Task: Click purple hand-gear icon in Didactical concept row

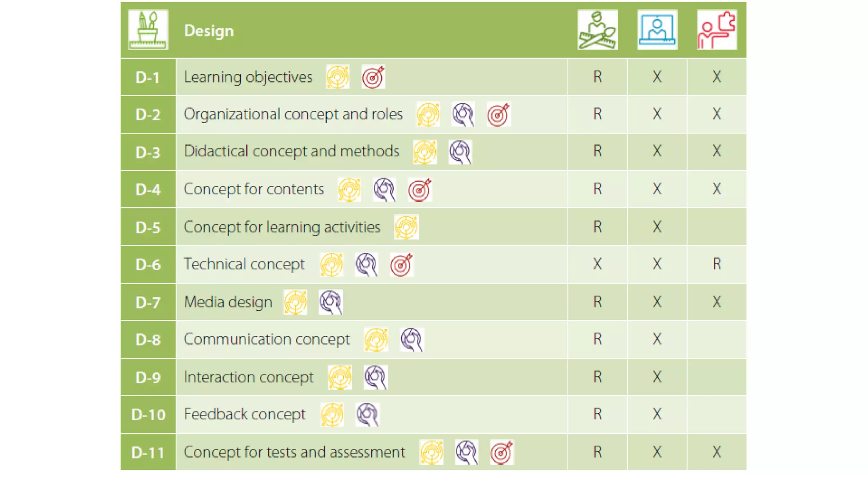Action: [460, 152]
